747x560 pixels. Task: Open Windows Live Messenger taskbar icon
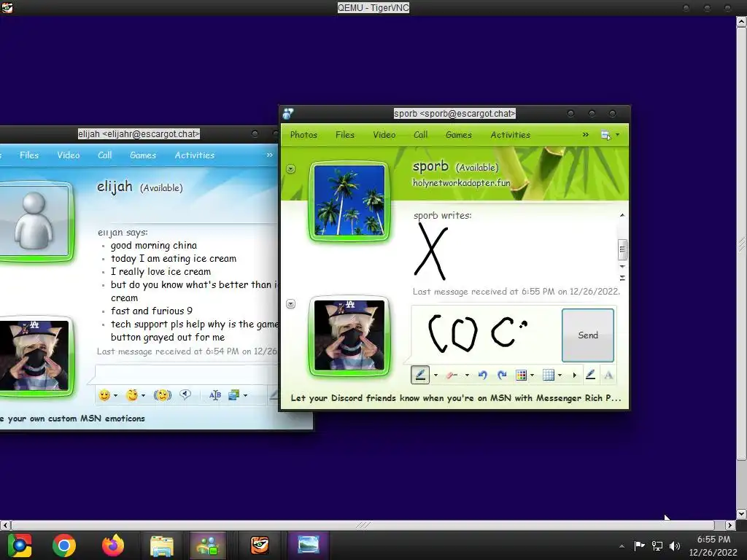point(208,545)
